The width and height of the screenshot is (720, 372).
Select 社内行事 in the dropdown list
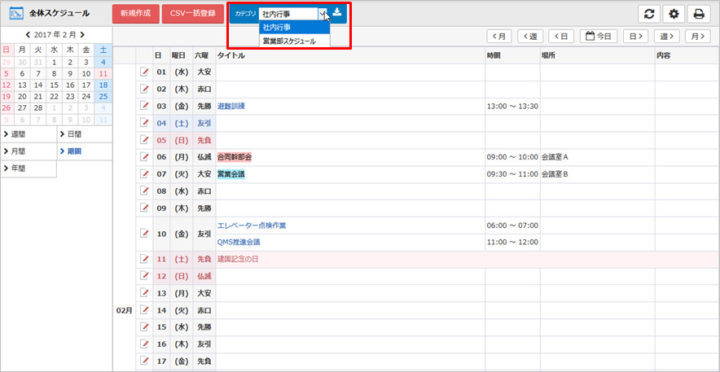click(x=294, y=28)
